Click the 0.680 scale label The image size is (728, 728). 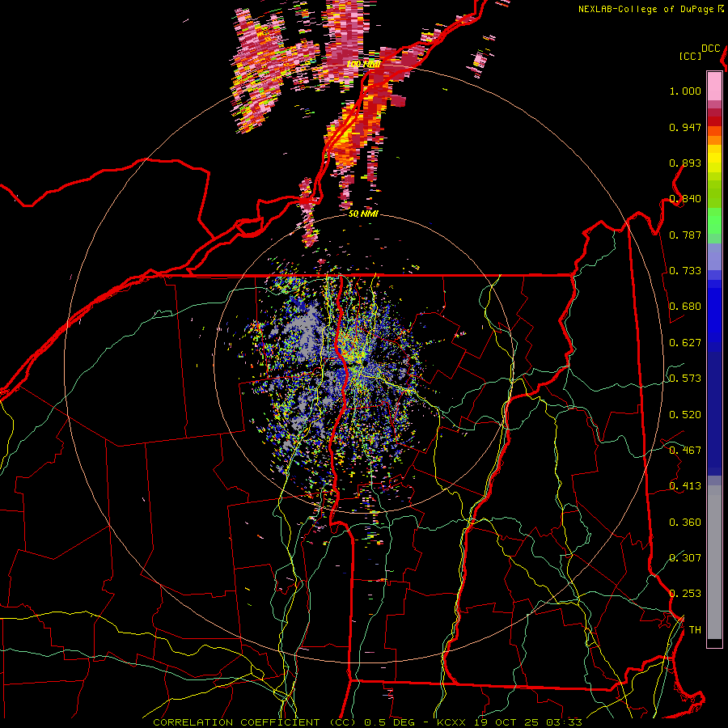[x=685, y=307]
